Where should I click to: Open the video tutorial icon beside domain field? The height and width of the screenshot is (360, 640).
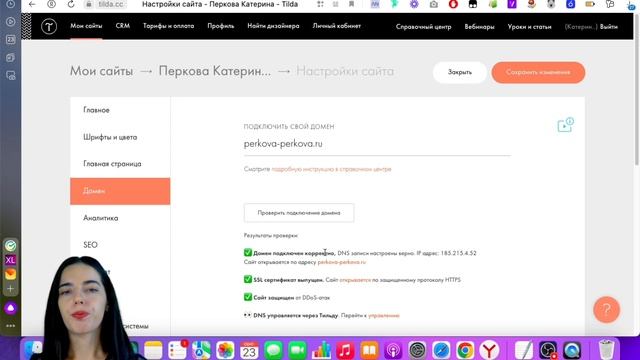coord(565,125)
